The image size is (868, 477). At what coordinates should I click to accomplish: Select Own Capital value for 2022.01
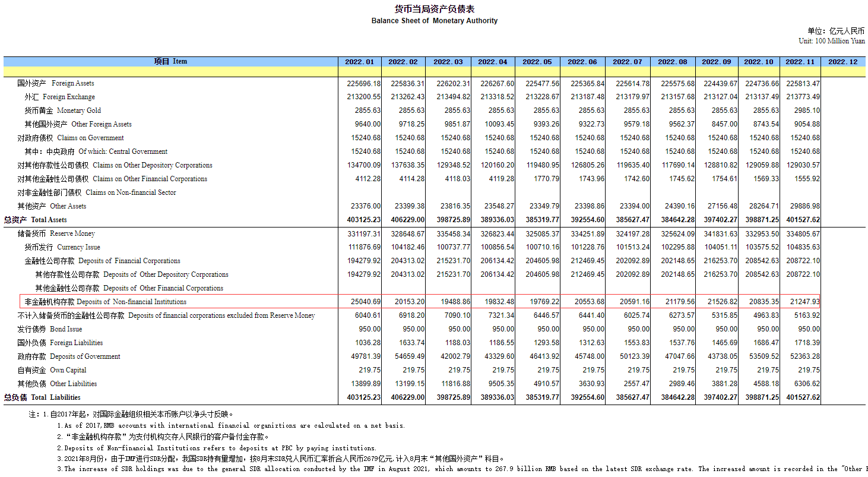click(x=370, y=371)
